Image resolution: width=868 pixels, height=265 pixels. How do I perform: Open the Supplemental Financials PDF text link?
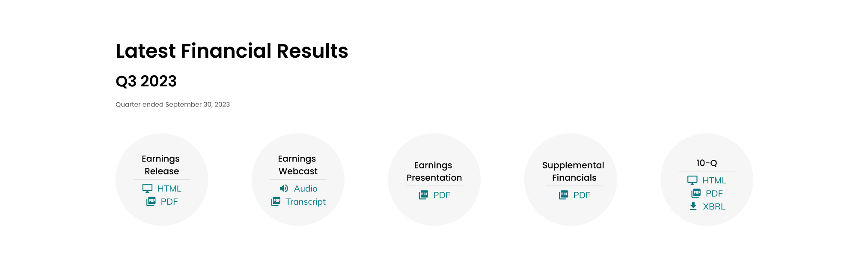coord(582,195)
